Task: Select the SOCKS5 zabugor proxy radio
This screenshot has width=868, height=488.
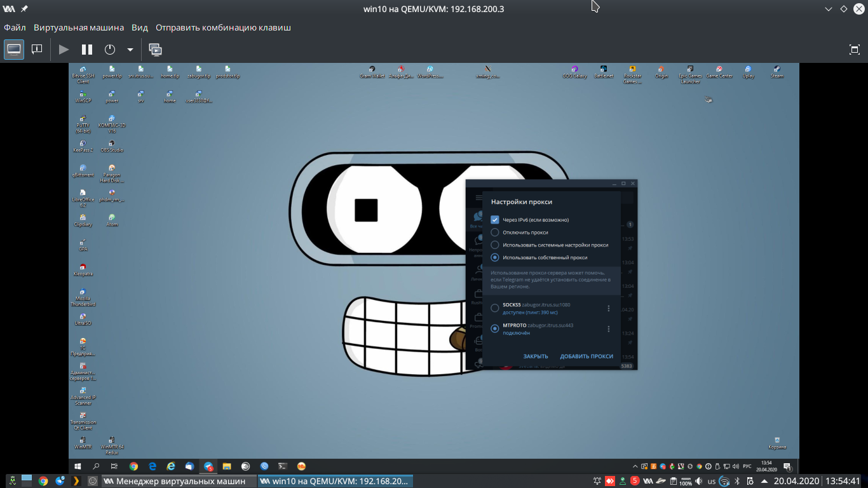Action: tap(495, 308)
